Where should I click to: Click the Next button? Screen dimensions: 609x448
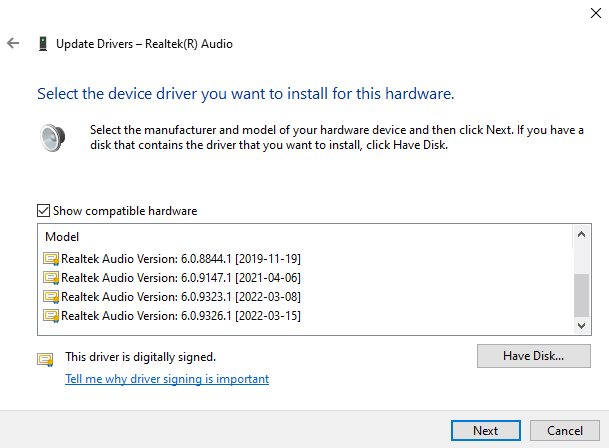point(485,431)
